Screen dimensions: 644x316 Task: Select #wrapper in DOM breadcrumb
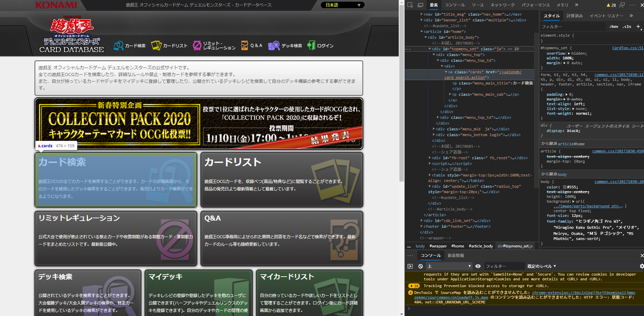pos(438,246)
